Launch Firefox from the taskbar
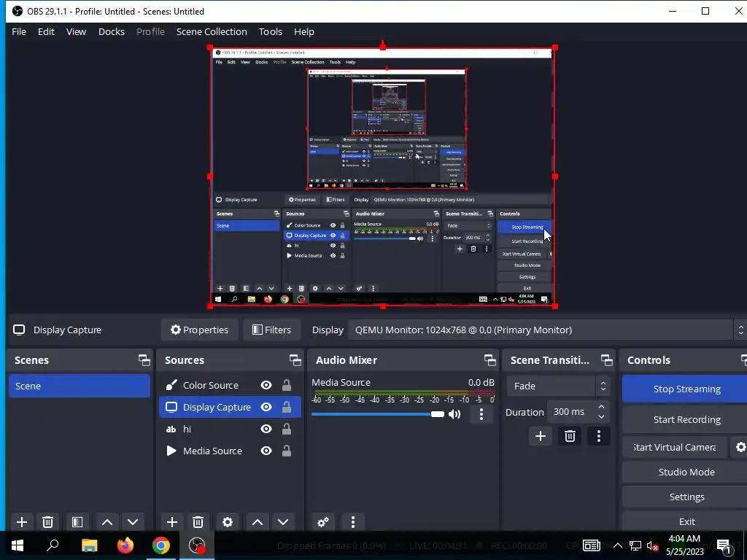This screenshot has height=560, width=747. [x=125, y=545]
